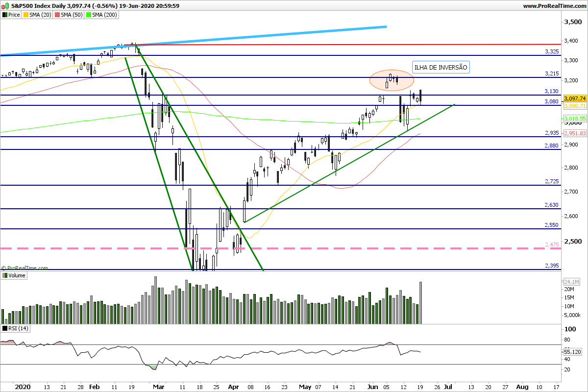Click the yellow SMA (20) swatch

pyautogui.click(x=26, y=15)
